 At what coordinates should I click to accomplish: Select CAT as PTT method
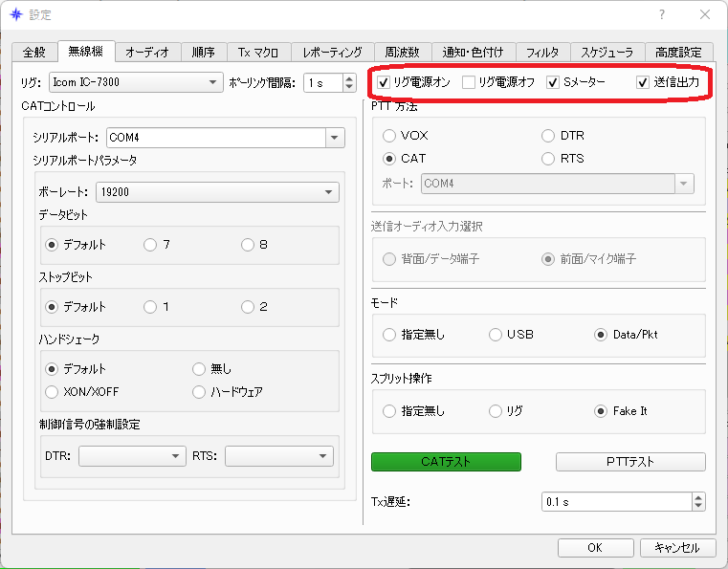point(389,159)
